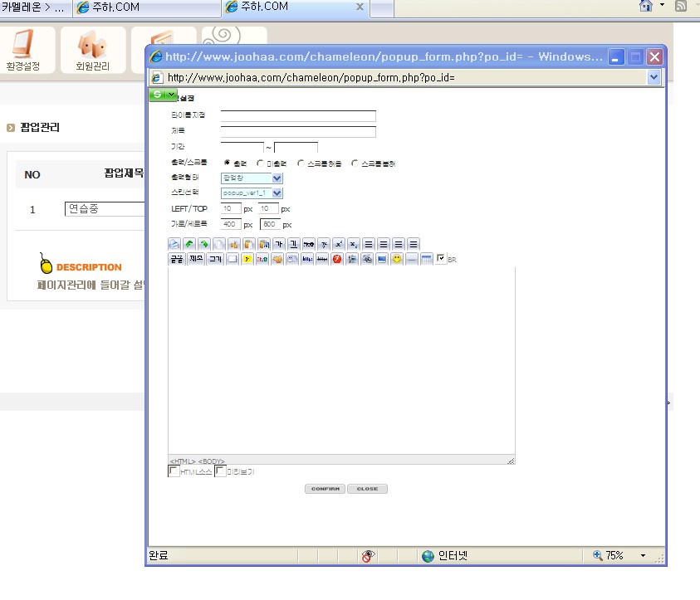
Task: Open the 75% zoom level dropdown
Action: pos(643,555)
